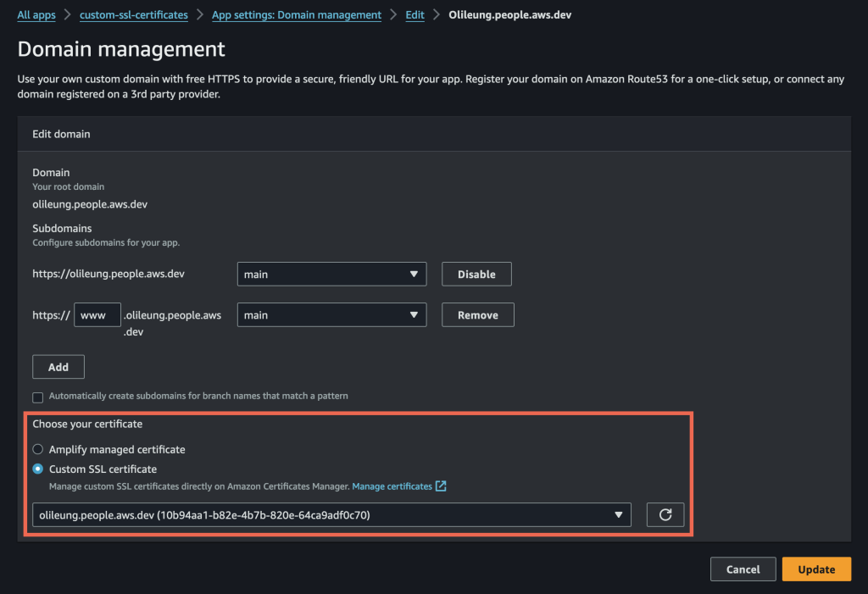Add a new subdomain
This screenshot has height=594, width=868.
tap(58, 366)
